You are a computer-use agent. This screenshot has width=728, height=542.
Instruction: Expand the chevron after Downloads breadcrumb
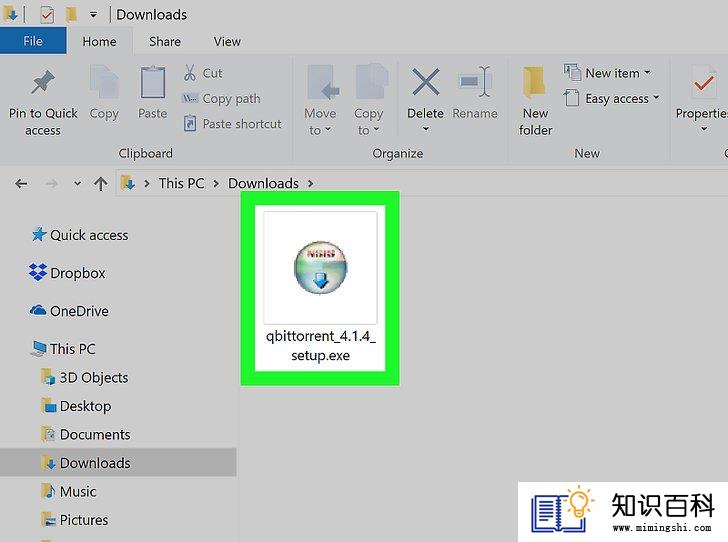point(311,184)
